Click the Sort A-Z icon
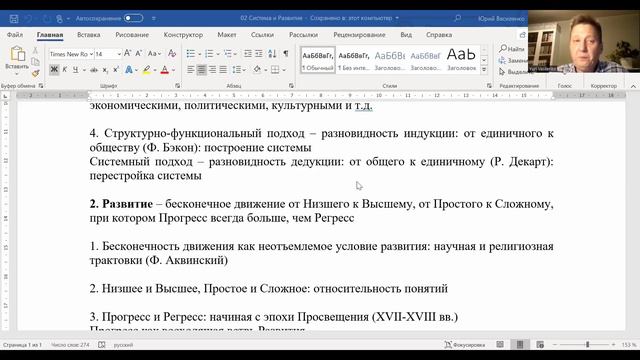The height and width of the screenshot is (360, 640). tap(272, 53)
